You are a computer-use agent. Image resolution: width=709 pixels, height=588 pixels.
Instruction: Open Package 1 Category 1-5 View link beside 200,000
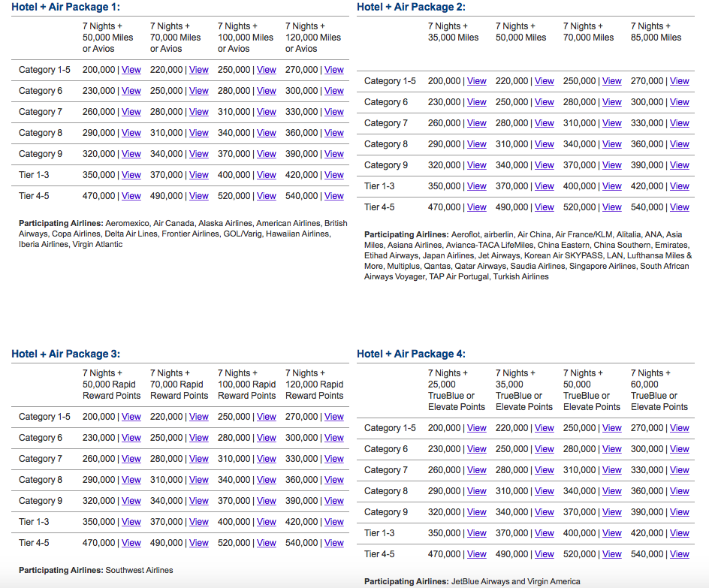pyautogui.click(x=131, y=70)
